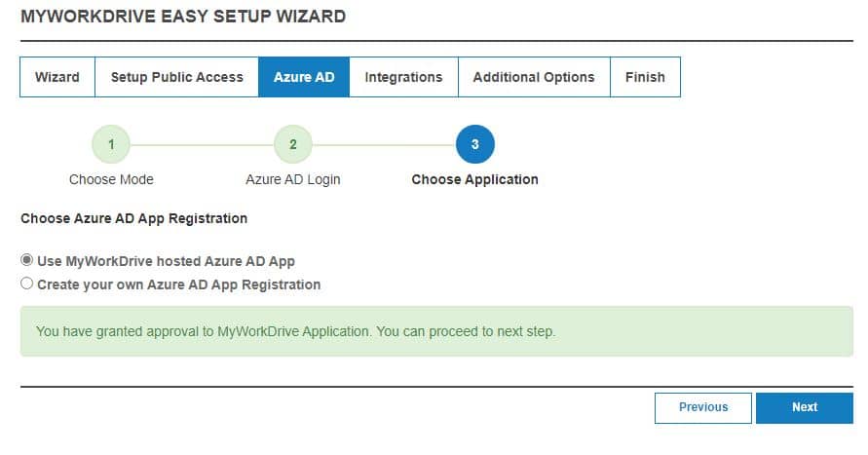Click the step 2 circle icon
Viewport: 868px width, 455px height.
tap(293, 144)
